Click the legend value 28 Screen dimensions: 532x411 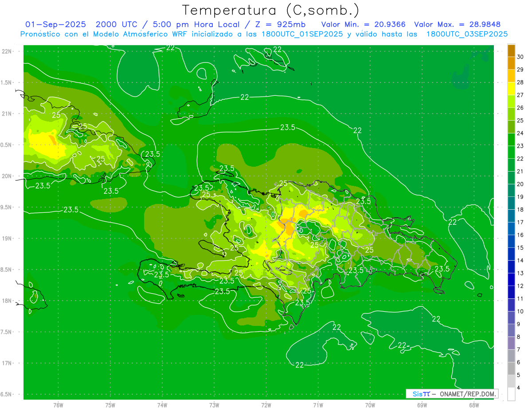(x=520, y=82)
